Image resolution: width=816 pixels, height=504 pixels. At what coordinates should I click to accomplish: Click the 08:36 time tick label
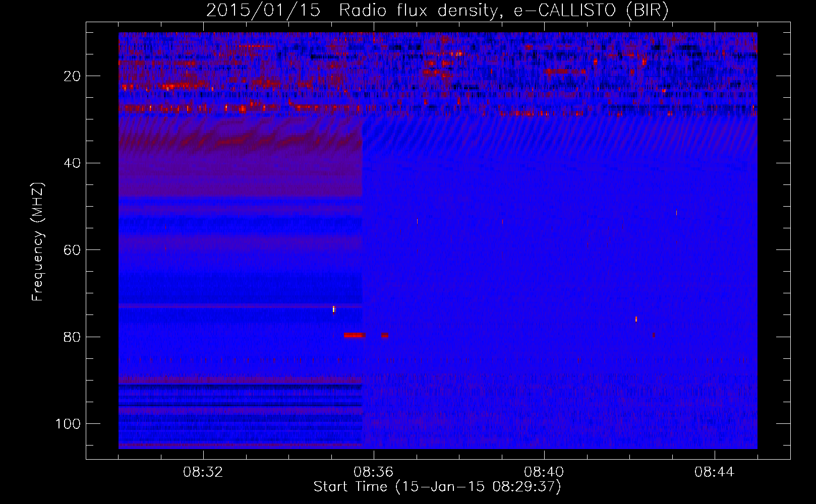coord(374,472)
